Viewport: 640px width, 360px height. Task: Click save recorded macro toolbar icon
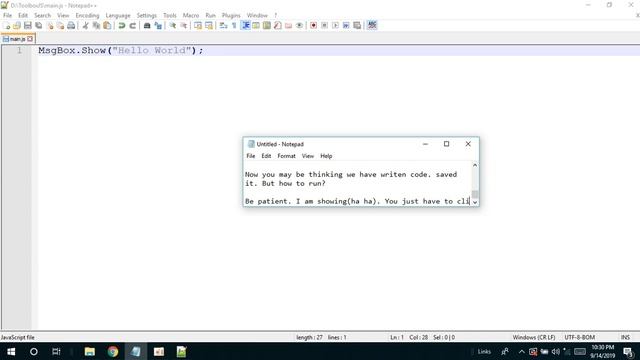357,26
